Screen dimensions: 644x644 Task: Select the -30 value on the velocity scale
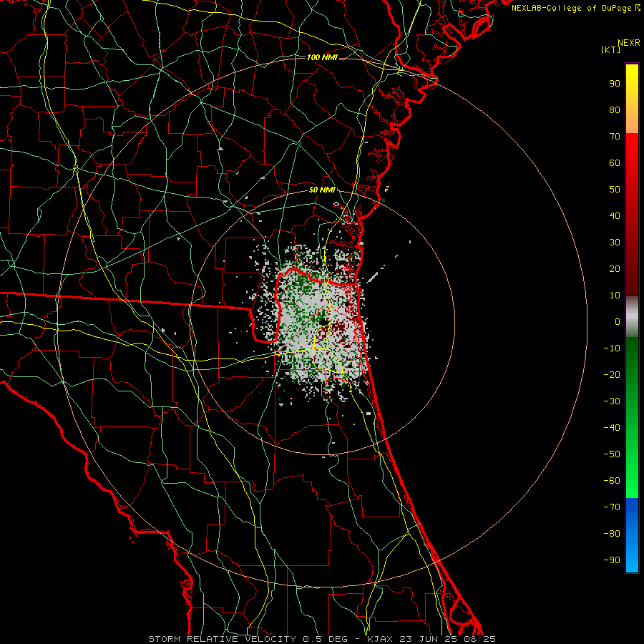612,401
